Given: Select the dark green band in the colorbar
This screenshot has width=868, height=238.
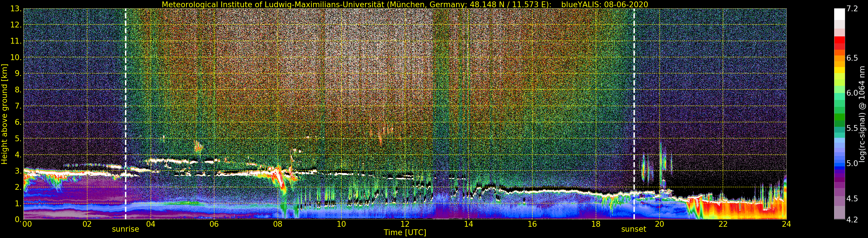Looking at the screenshot, I should (839, 117).
